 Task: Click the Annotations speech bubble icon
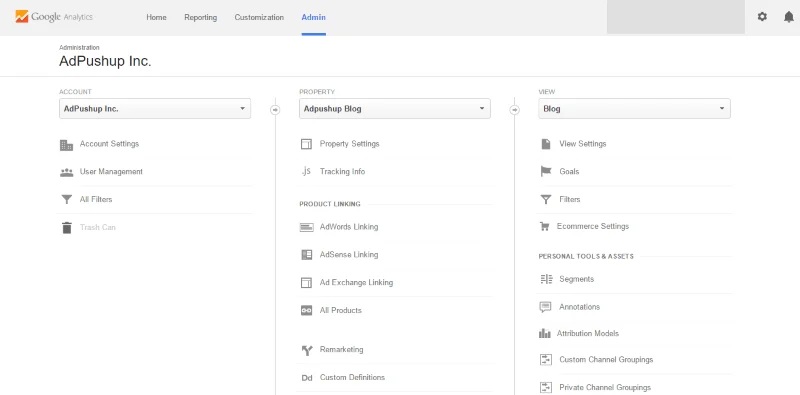pyautogui.click(x=545, y=307)
